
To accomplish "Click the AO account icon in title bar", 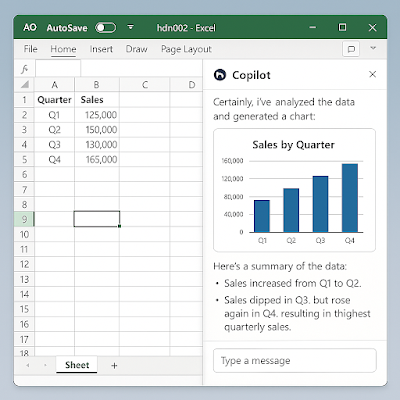I will (x=30, y=27).
